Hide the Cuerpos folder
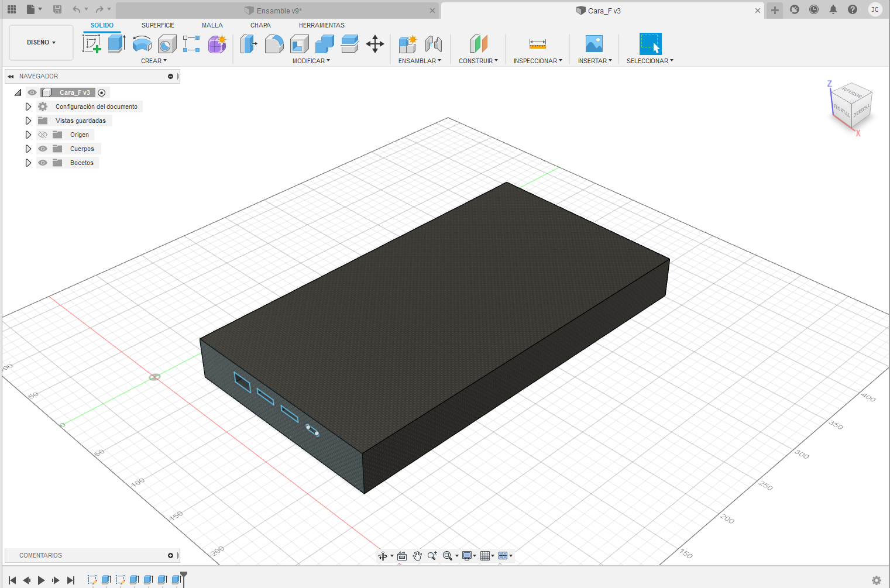The height and width of the screenshot is (588, 890). click(x=43, y=149)
